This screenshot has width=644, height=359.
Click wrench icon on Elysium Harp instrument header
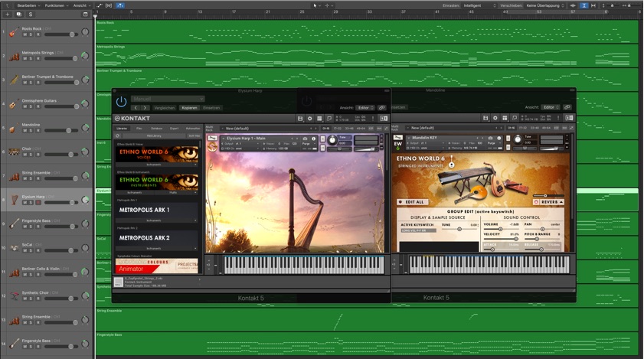coord(212,138)
